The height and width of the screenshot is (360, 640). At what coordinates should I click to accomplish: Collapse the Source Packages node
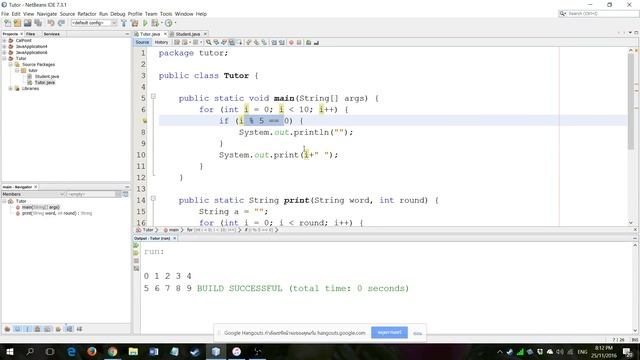(x=11, y=64)
